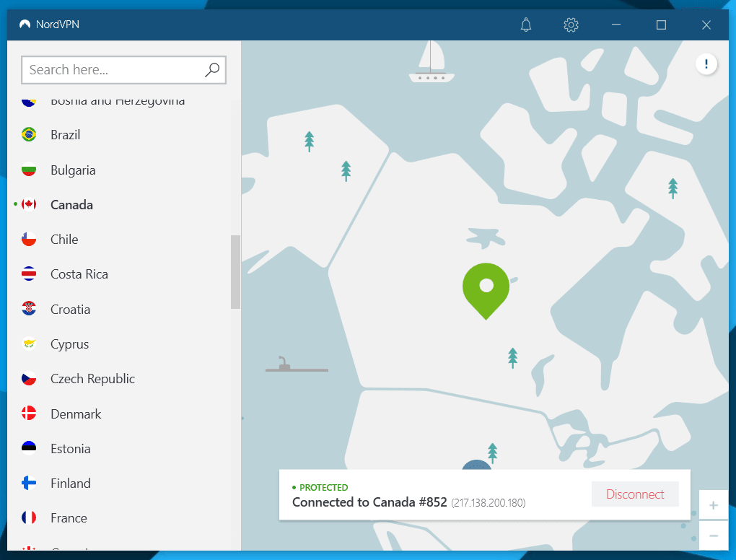The image size is (736, 560).
Task: Click the PROTECTED status label
Action: click(x=323, y=487)
